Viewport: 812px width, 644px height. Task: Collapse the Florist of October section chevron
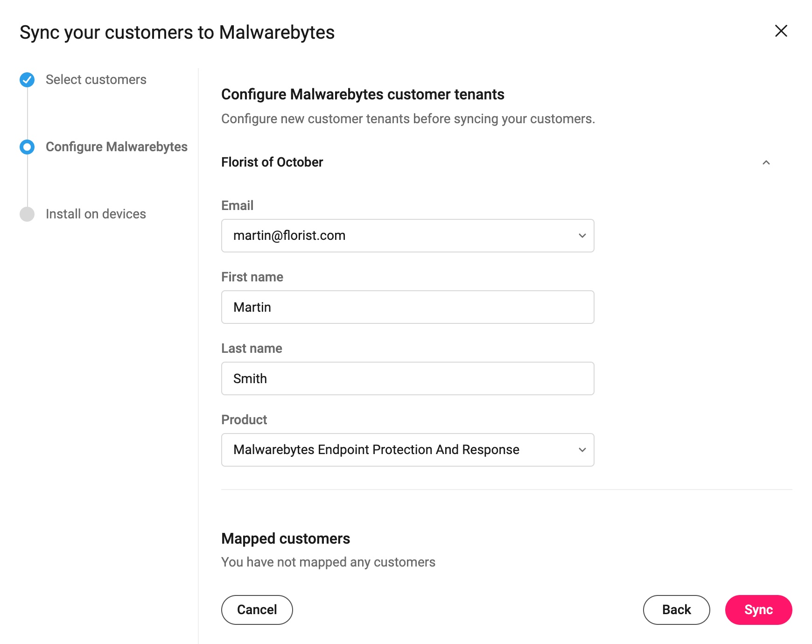[x=766, y=162]
